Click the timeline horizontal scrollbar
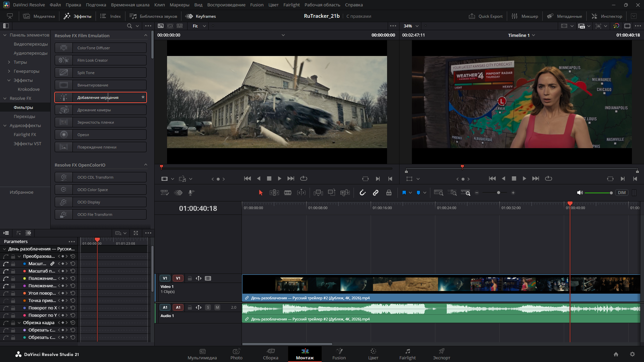This screenshot has width=644, height=362. [287, 344]
